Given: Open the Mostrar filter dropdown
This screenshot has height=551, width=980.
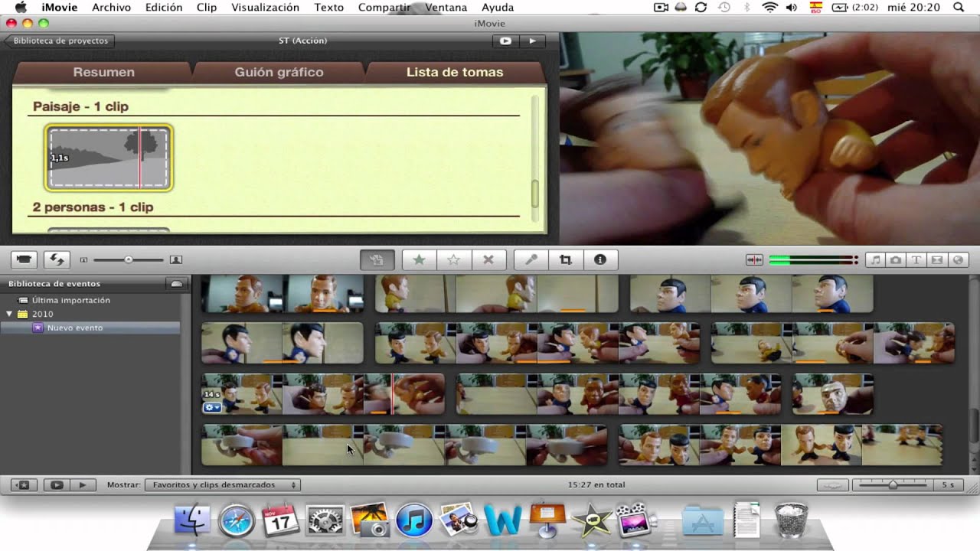Looking at the screenshot, I should pyautogui.click(x=223, y=484).
